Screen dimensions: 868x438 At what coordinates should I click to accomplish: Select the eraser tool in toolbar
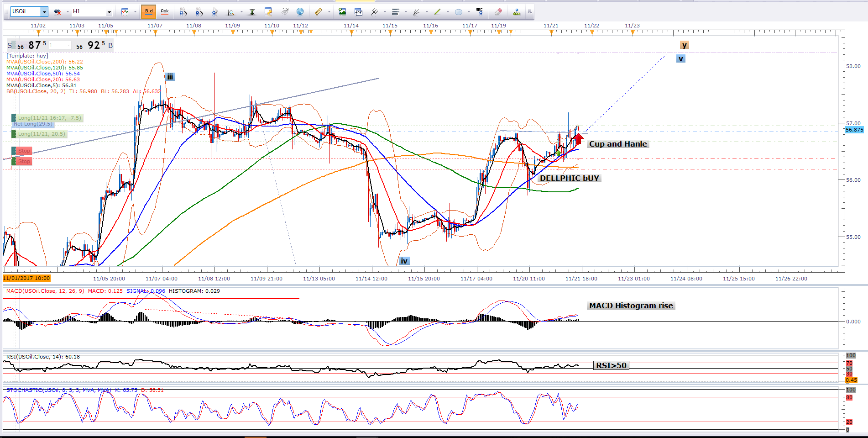coord(498,12)
